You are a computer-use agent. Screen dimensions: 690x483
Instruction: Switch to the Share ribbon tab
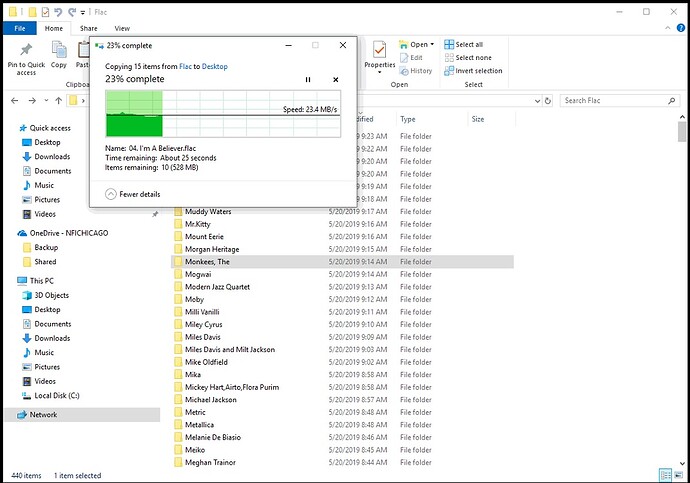pos(89,29)
